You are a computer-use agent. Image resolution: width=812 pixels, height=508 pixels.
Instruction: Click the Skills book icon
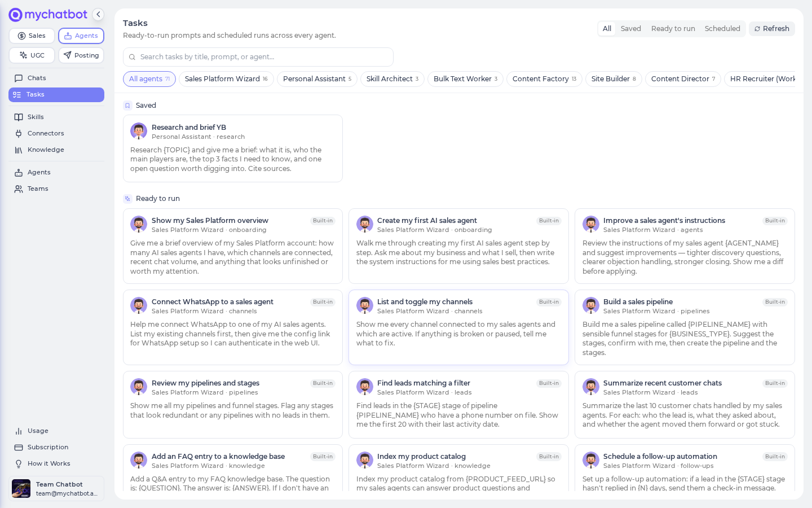point(19,117)
